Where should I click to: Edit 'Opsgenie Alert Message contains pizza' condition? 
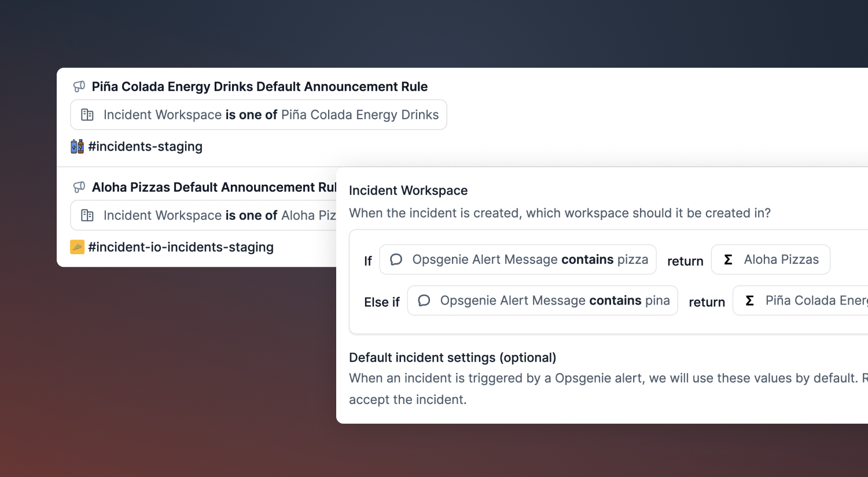click(x=518, y=259)
